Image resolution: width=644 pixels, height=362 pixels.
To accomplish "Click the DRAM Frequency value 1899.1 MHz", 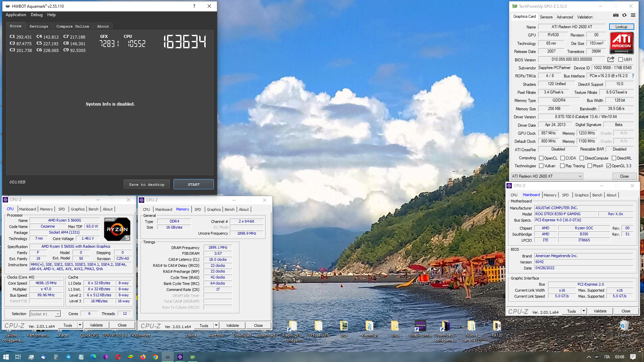I will coord(218,248).
